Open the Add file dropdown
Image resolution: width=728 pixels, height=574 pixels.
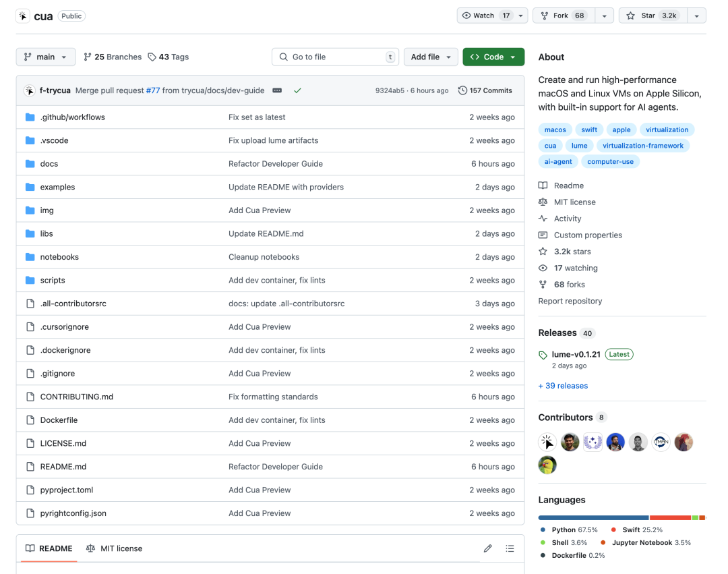431,57
